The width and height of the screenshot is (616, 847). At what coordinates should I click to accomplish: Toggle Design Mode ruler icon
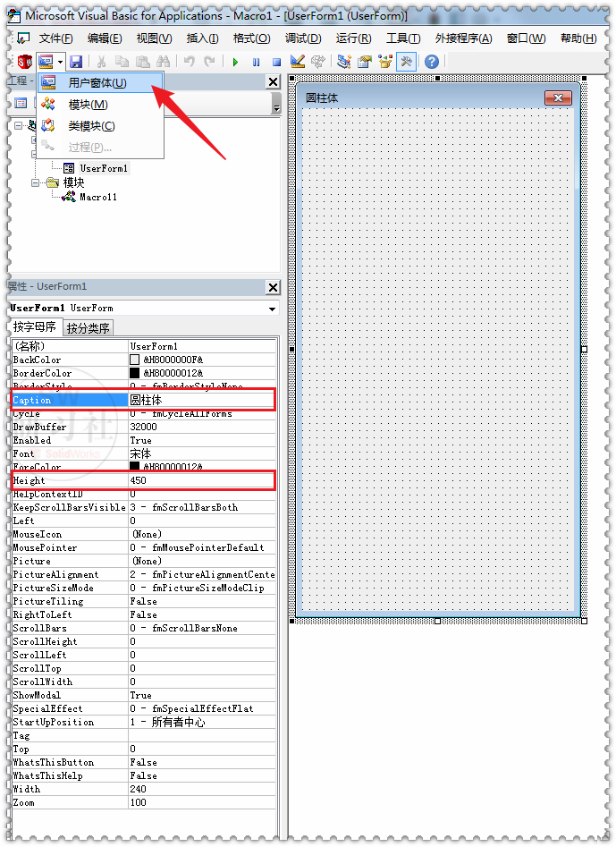pyautogui.click(x=297, y=62)
